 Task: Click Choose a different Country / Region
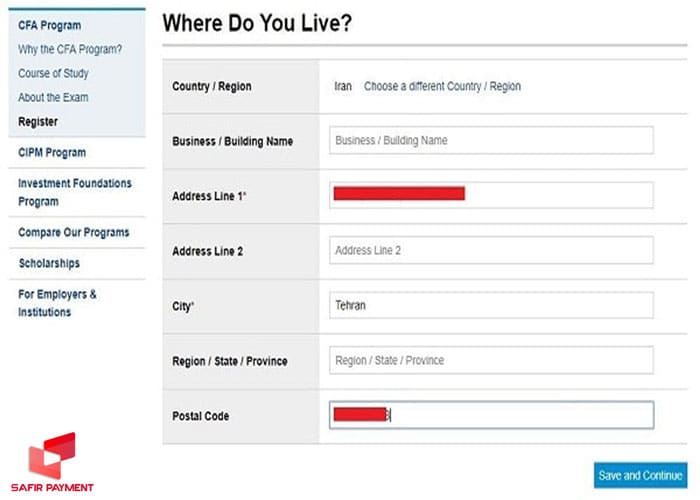pos(442,86)
